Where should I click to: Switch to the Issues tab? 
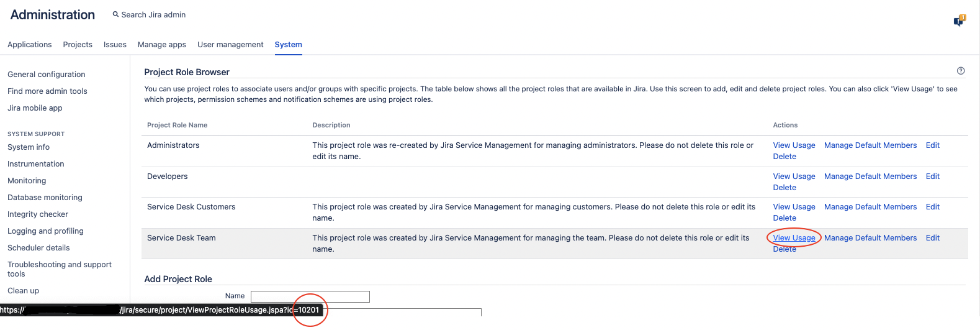tap(115, 45)
